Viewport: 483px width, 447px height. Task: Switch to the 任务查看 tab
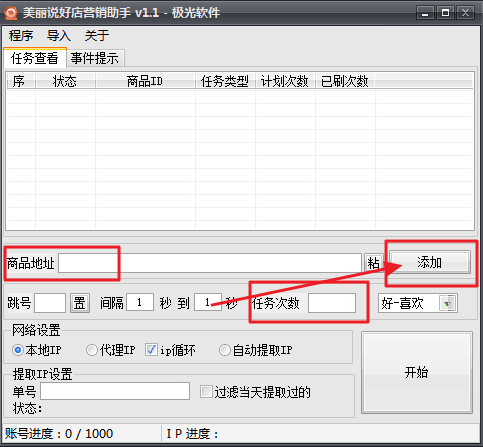tap(35, 58)
